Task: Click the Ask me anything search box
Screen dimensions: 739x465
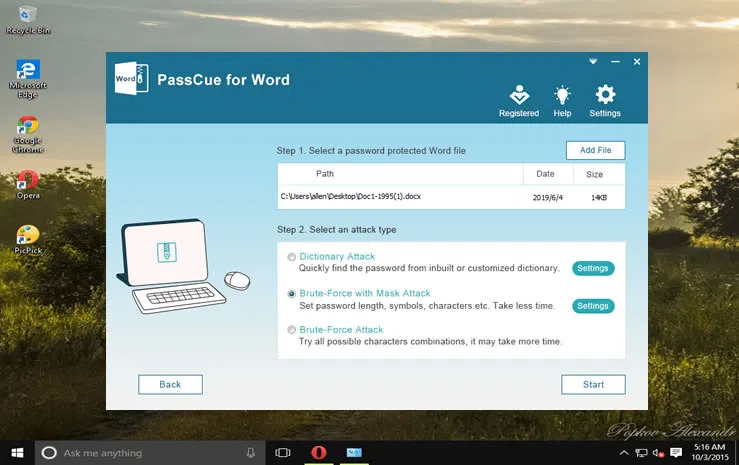Action: click(150, 453)
